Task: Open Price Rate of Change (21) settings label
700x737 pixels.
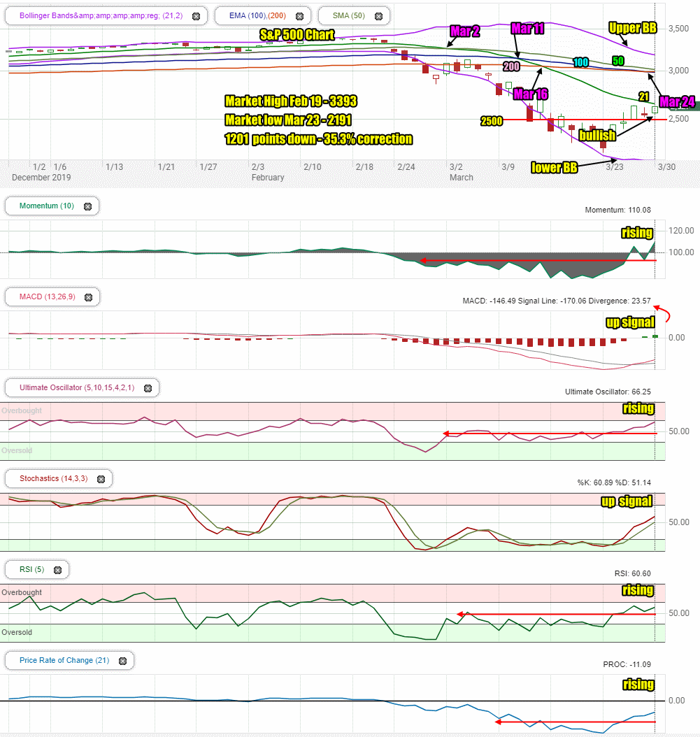Action: pos(64,660)
